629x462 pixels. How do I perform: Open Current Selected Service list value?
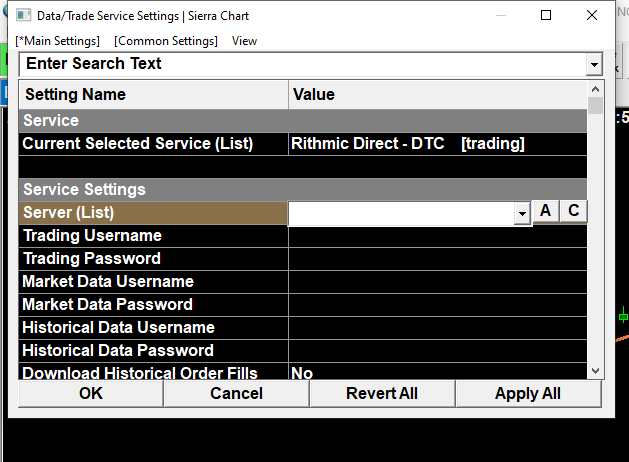[x=437, y=143]
